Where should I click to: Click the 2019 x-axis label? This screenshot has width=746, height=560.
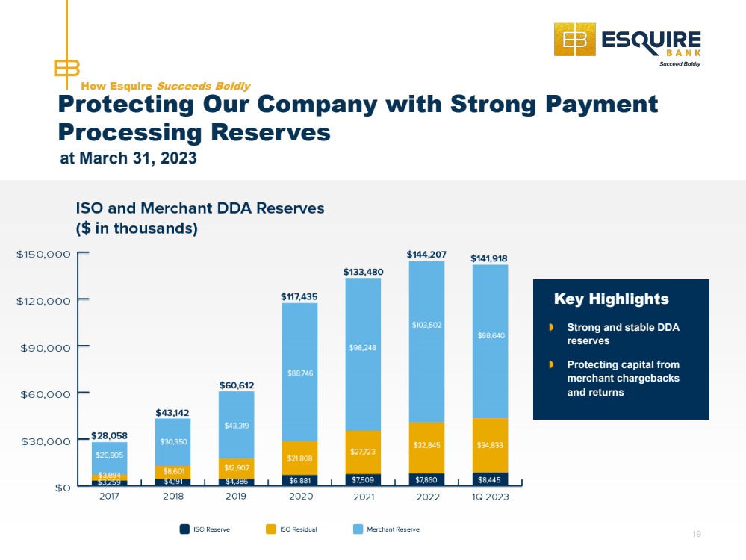pyautogui.click(x=236, y=497)
